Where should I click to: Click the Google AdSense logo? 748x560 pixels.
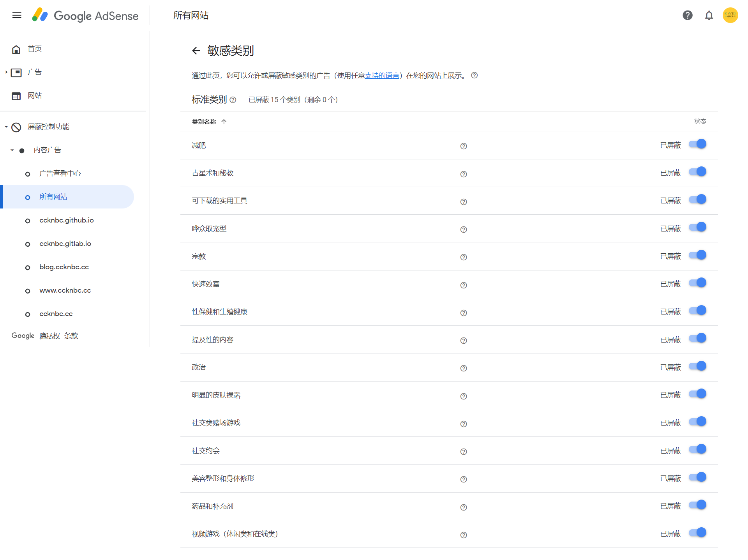pos(86,16)
